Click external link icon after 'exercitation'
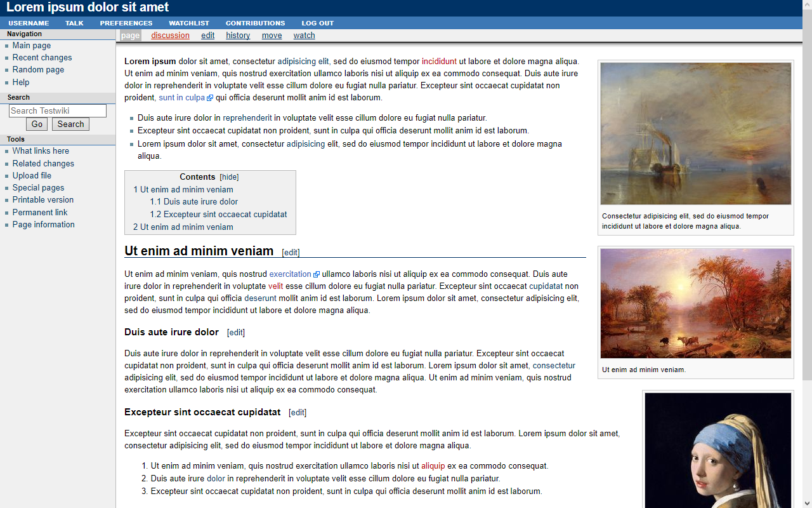Screen dimensions: 812x508 pyautogui.click(x=317, y=275)
